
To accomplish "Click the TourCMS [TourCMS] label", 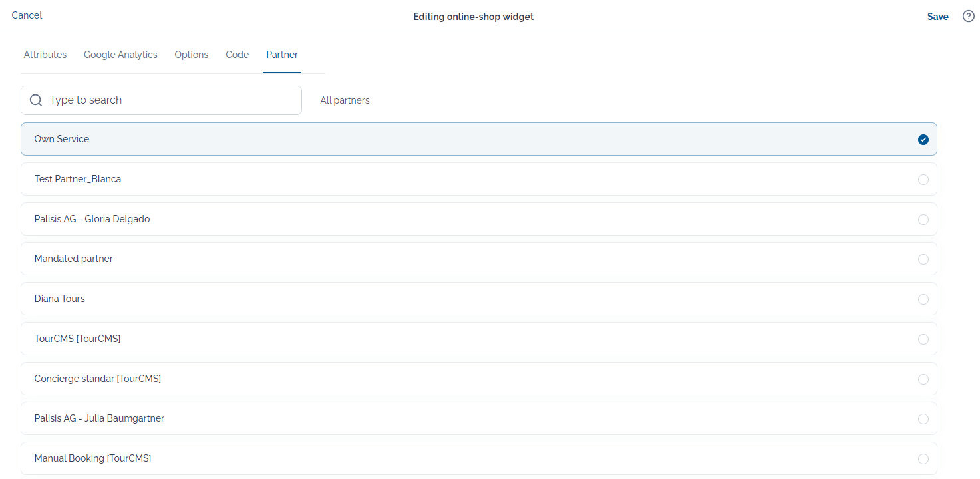I will point(77,339).
